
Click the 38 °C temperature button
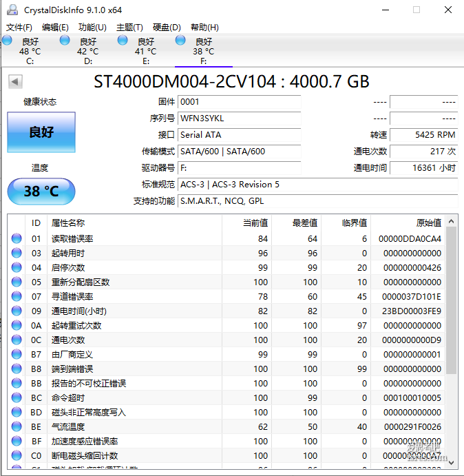(41, 192)
